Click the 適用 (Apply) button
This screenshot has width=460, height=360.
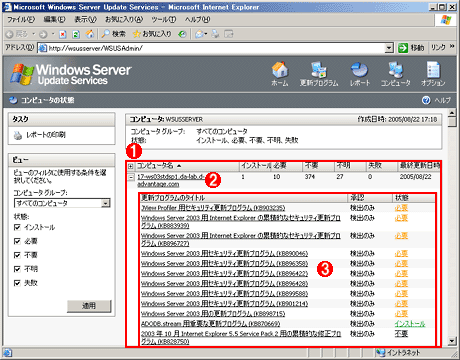point(89,306)
